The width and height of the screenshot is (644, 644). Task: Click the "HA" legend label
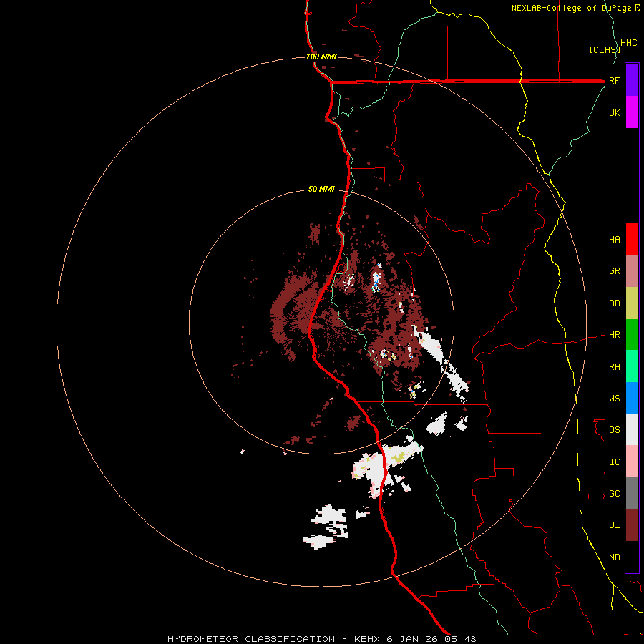point(614,240)
